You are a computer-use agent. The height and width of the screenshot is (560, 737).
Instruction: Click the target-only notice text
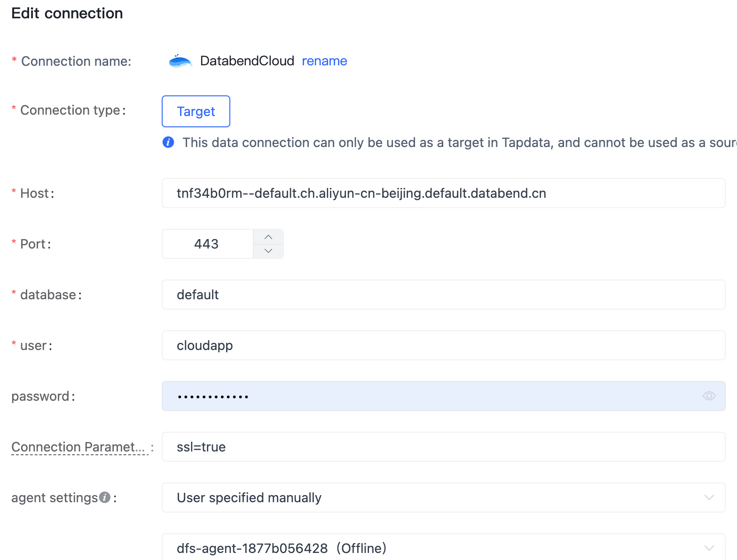[x=460, y=142]
